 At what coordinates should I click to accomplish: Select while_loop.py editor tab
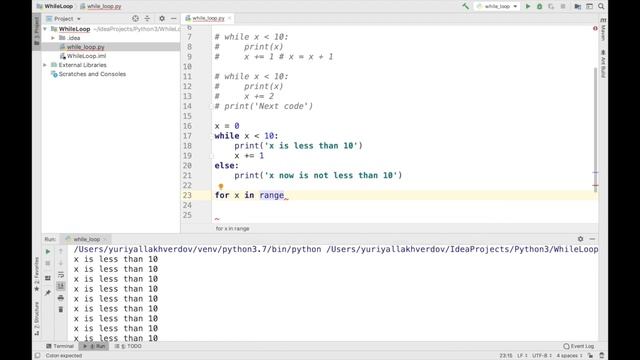click(x=208, y=18)
